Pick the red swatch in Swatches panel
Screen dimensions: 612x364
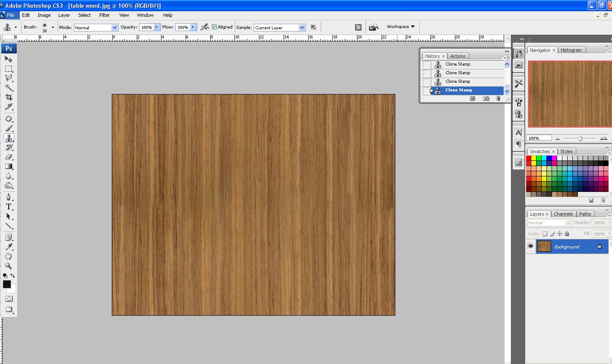coord(529,158)
